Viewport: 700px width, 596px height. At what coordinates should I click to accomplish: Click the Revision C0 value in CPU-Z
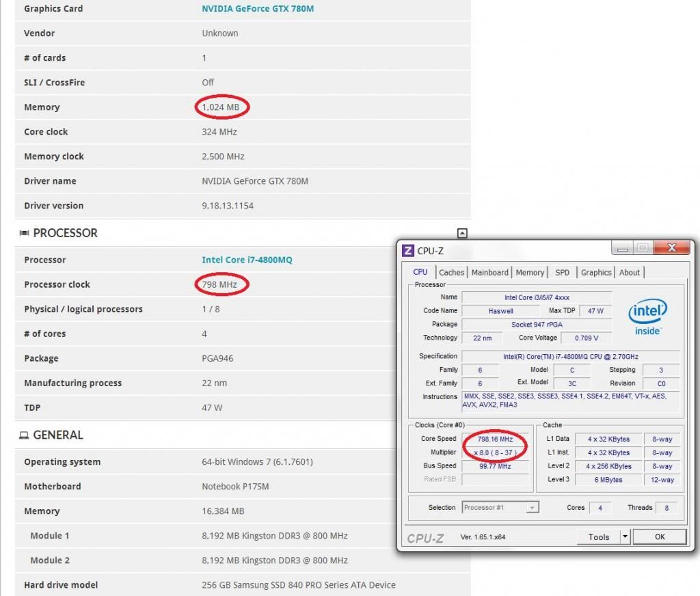point(661,383)
